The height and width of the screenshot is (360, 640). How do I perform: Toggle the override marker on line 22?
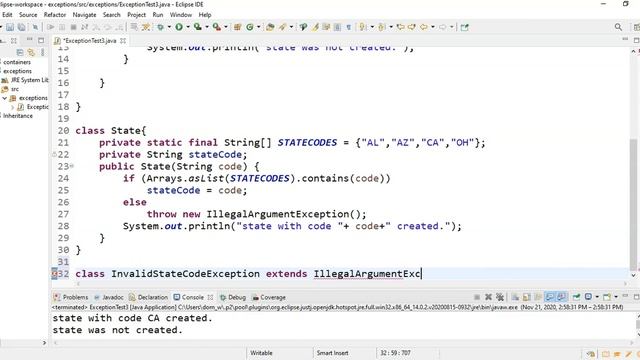(x=54, y=155)
